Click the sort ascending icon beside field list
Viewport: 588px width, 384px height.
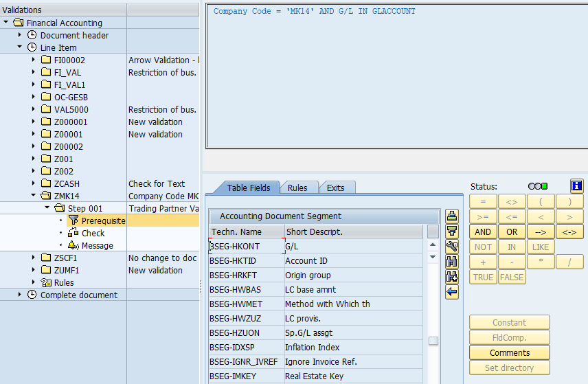[x=452, y=216]
